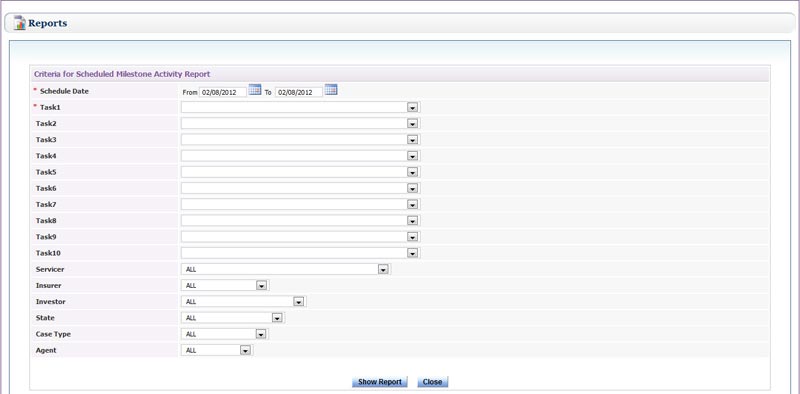Image resolution: width=800 pixels, height=394 pixels.
Task: Click the To date input field
Action: tap(299, 92)
